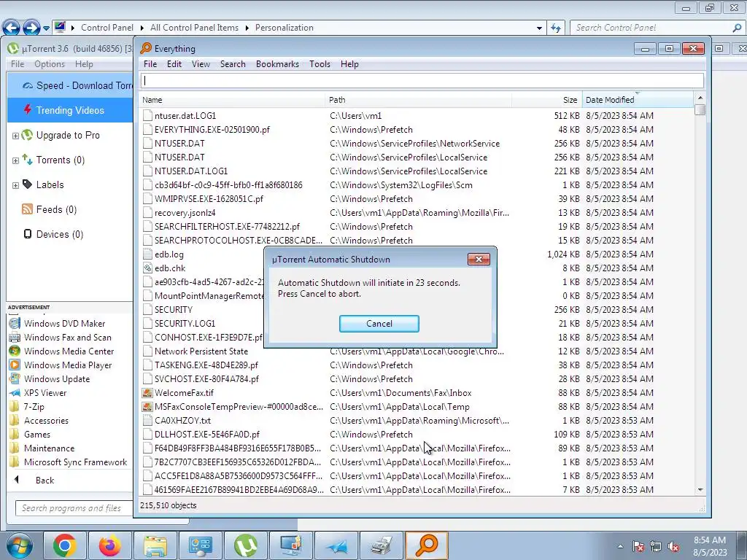Open µTorrent from the taskbar

[245, 545]
